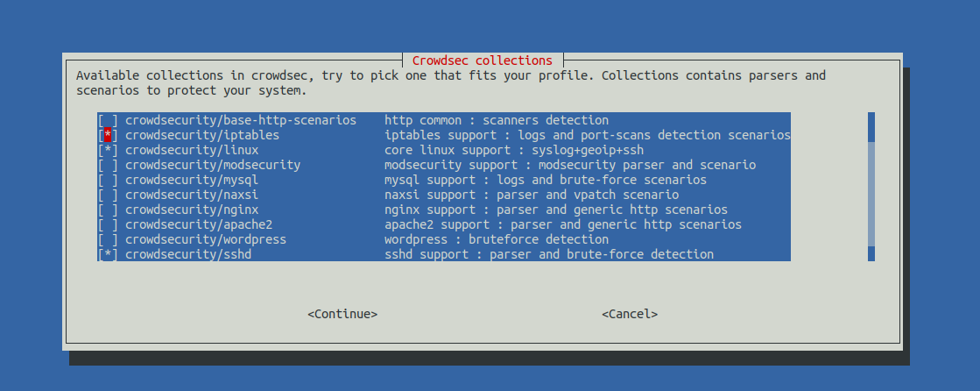Highlight the crowdsecurity/modsecurity entry name
980x391 pixels.
point(213,165)
